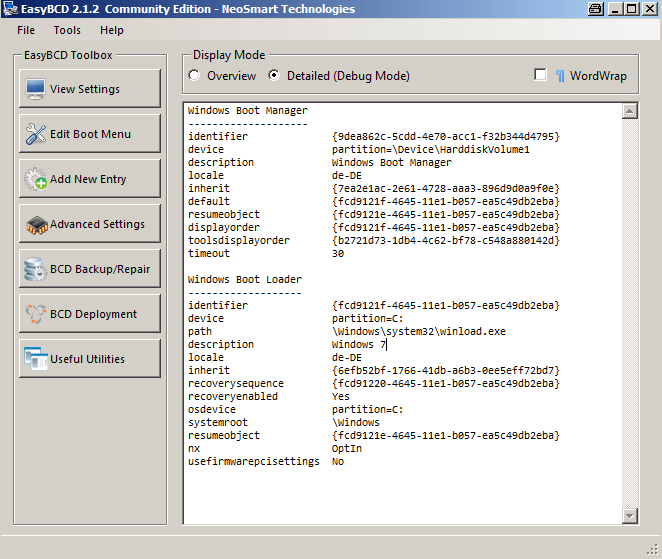Click the 'Windows Boot Manager' heading text

click(x=248, y=111)
